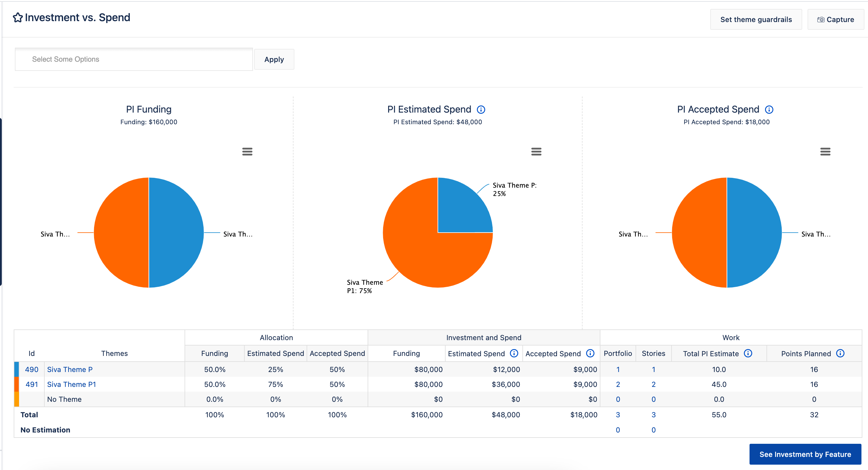The height and width of the screenshot is (470, 868).
Task: Click info icon in Estimated Spend table header
Action: click(513, 353)
